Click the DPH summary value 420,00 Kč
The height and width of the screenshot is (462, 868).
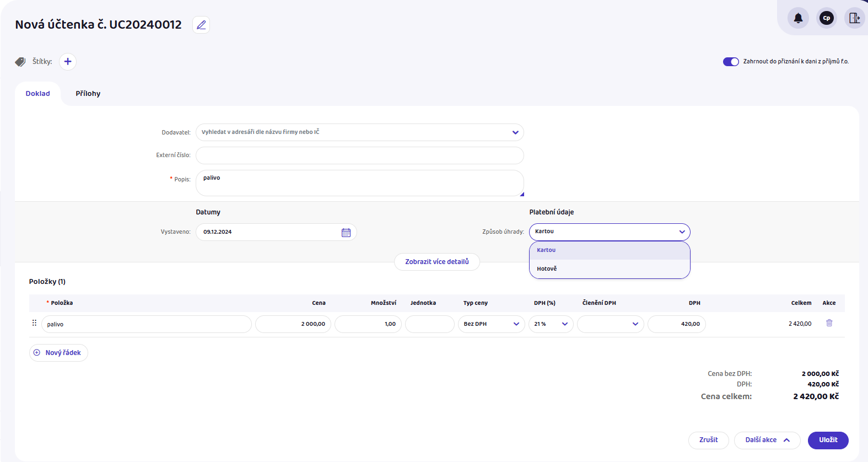click(x=823, y=384)
